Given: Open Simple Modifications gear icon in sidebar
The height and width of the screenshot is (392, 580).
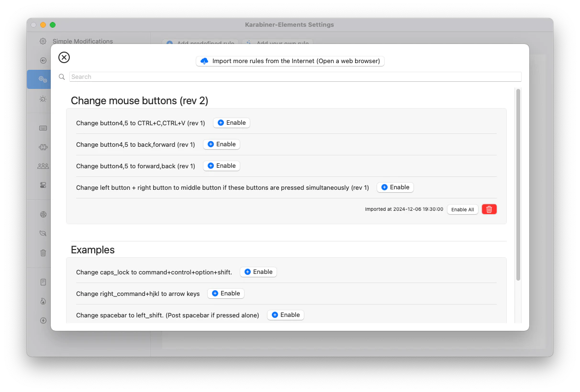Looking at the screenshot, I should tap(43, 41).
